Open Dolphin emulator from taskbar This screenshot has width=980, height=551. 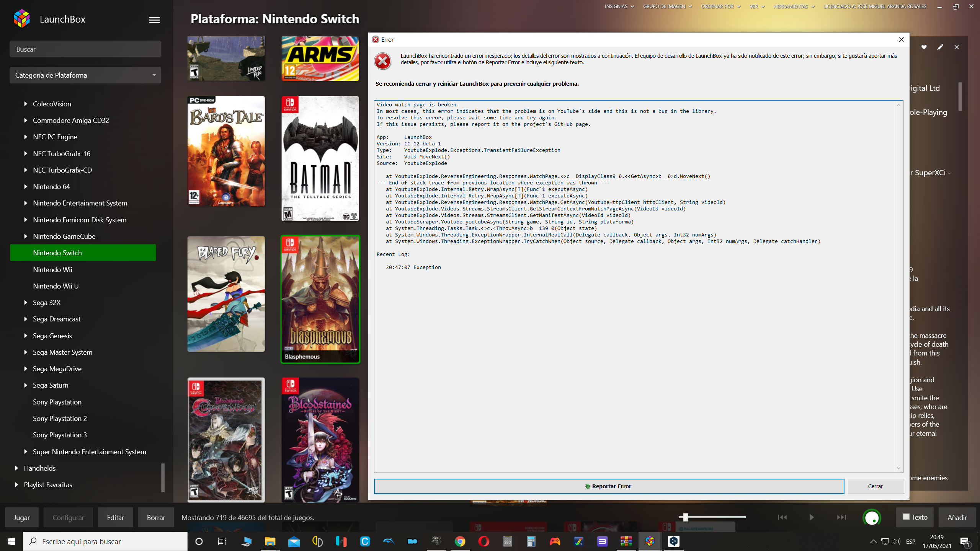click(x=389, y=541)
